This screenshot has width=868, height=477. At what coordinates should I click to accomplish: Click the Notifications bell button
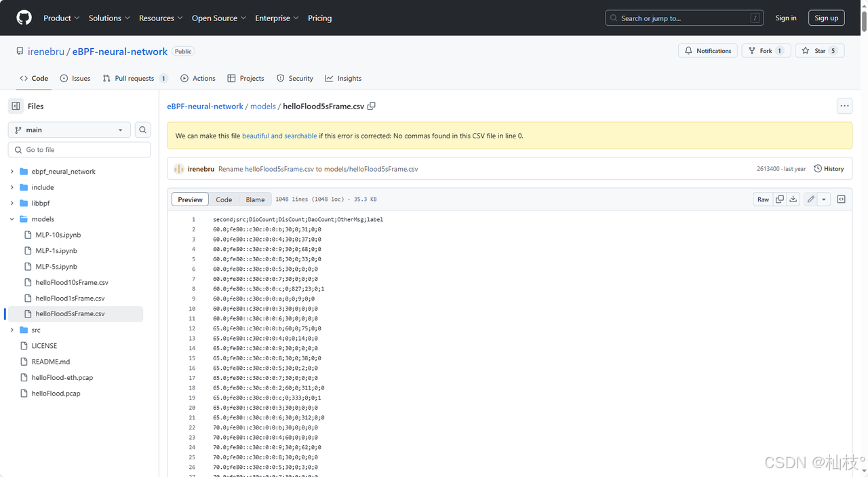click(x=708, y=51)
